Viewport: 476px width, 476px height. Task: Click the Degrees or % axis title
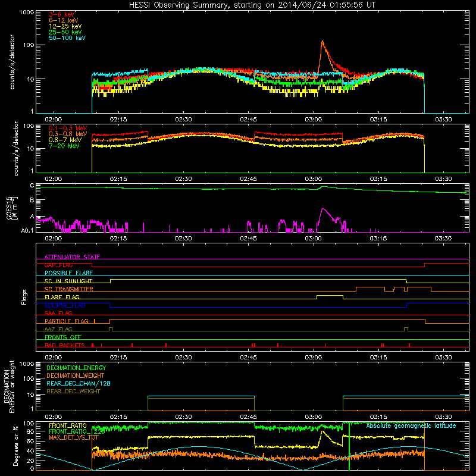coord(15,446)
